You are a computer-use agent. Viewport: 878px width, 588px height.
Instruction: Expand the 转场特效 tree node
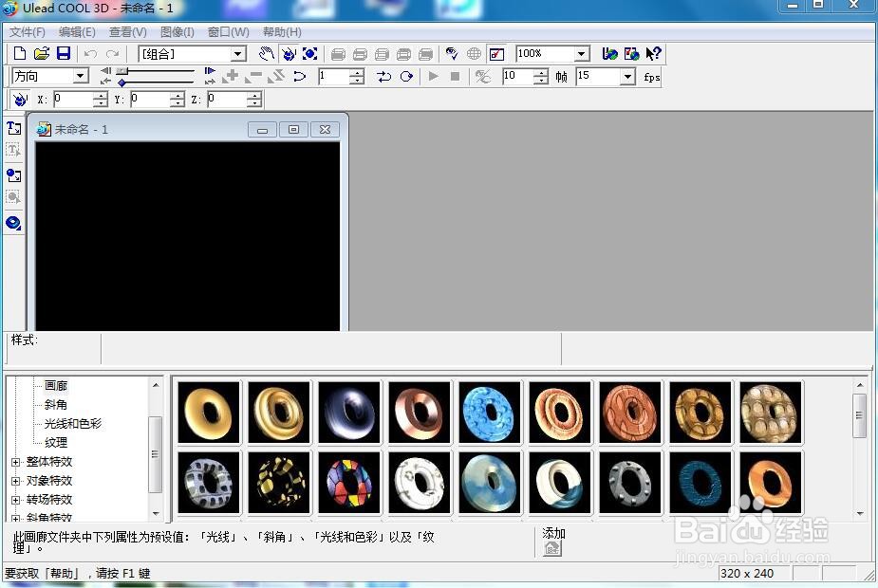pyautogui.click(x=16, y=500)
